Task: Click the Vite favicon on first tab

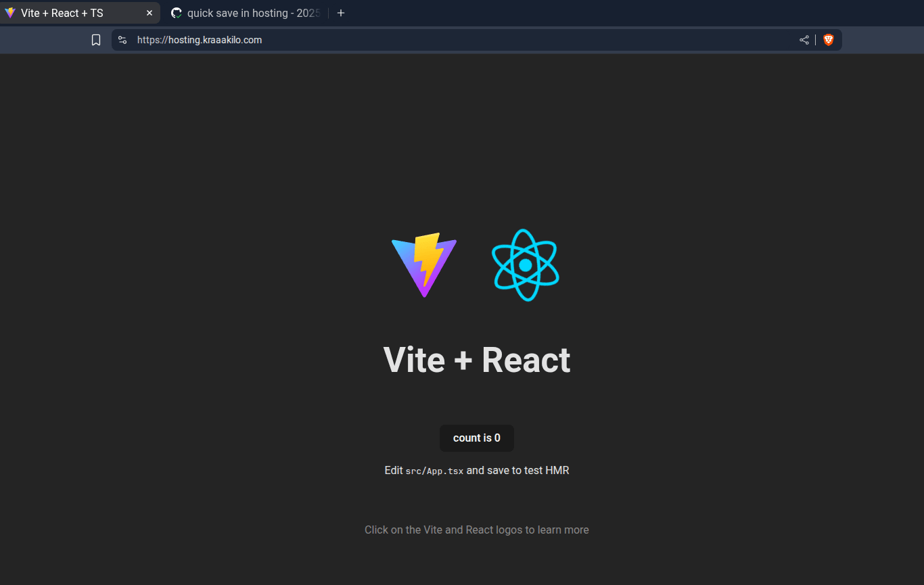Action: click(10, 13)
